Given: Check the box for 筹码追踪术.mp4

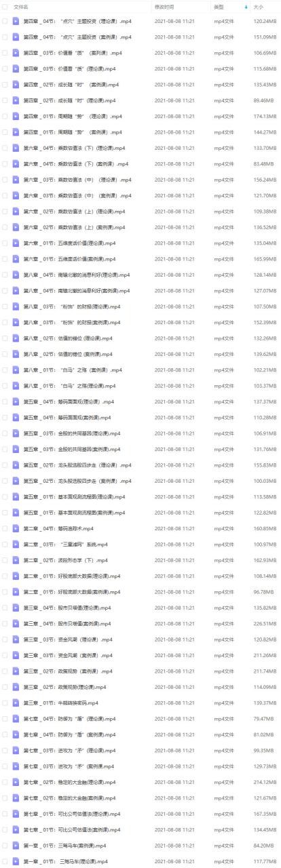Looking at the screenshot, I should click(5, 528).
